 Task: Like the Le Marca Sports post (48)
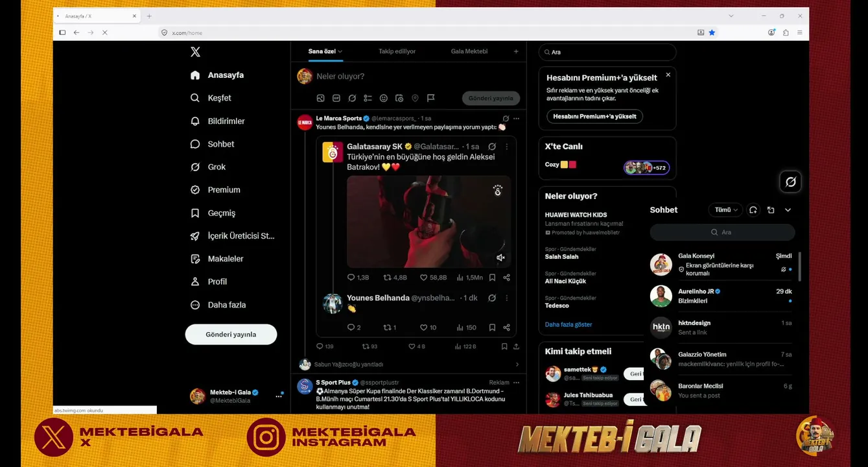pyautogui.click(x=416, y=346)
